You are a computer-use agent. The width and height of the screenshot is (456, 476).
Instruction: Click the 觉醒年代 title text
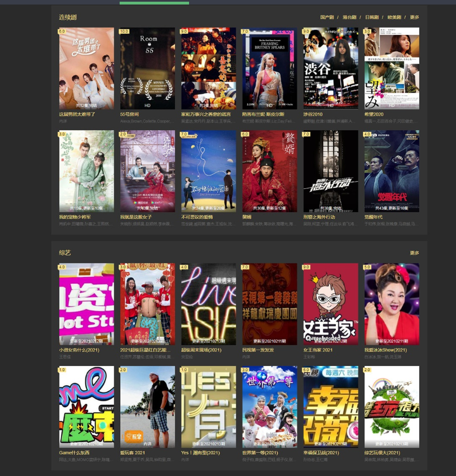tap(374, 217)
